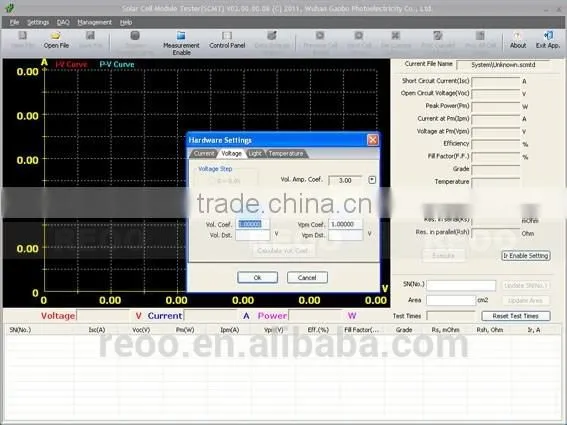The image size is (567, 425).
Task: Click the Grade table column header
Action: pyautogui.click(x=404, y=330)
